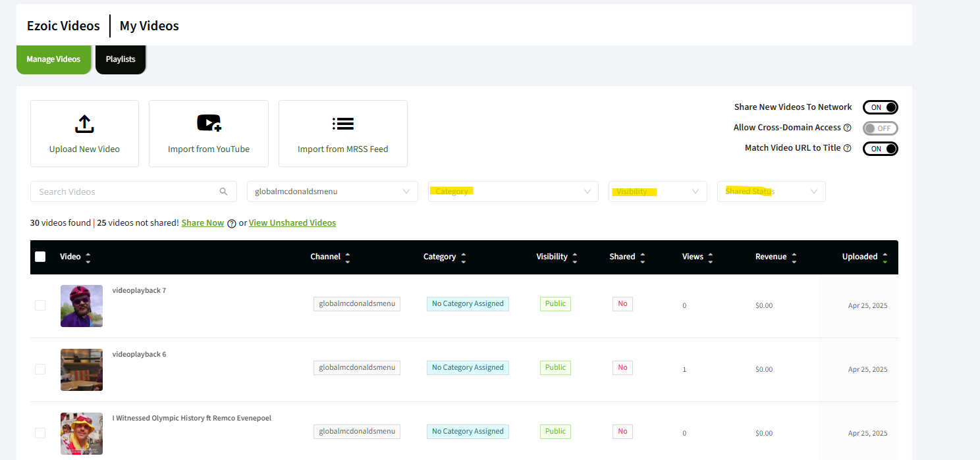
Task: Click help icon beside Allow Cross-Domain Access
Action: [x=848, y=128]
